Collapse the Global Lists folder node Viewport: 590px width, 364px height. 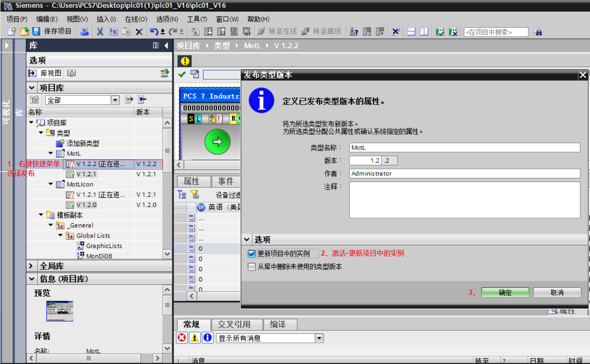point(60,236)
